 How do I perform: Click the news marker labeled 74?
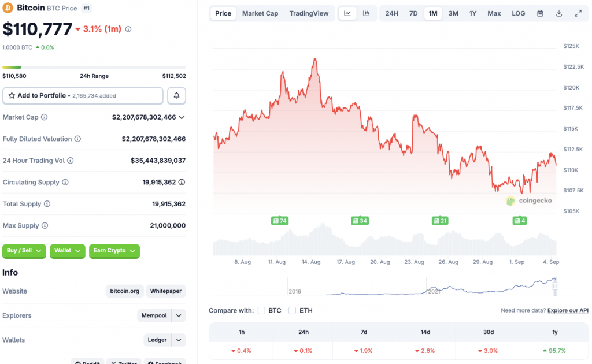(280, 221)
